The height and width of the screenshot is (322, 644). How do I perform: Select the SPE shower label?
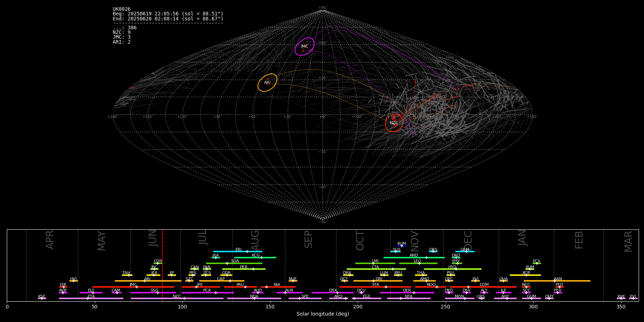point(305,297)
